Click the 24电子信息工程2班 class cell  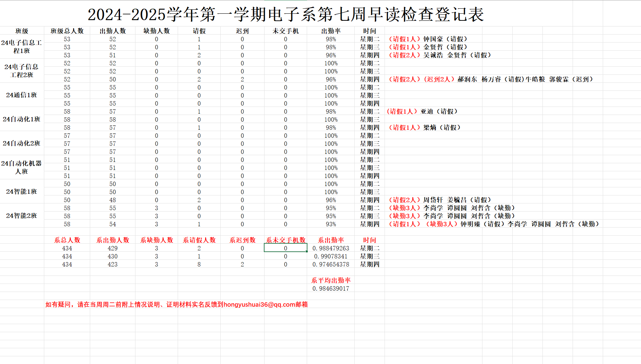click(22, 71)
